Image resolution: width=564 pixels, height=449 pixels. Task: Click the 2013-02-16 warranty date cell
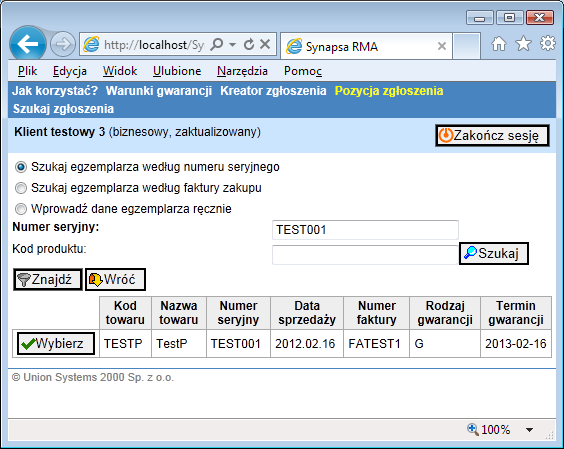pos(516,344)
